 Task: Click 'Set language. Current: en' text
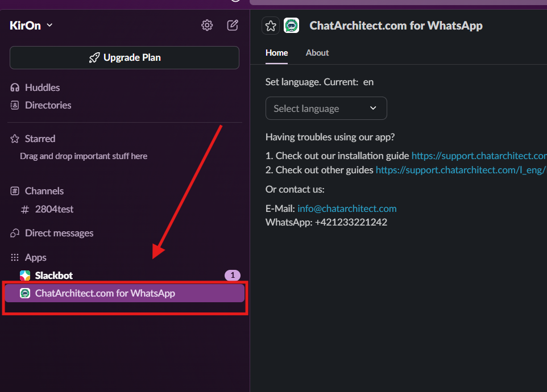320,82
